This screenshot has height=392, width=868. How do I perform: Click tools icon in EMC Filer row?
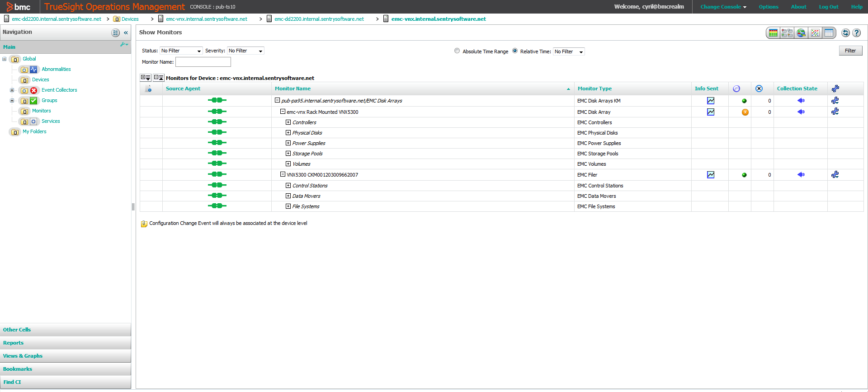835,174
